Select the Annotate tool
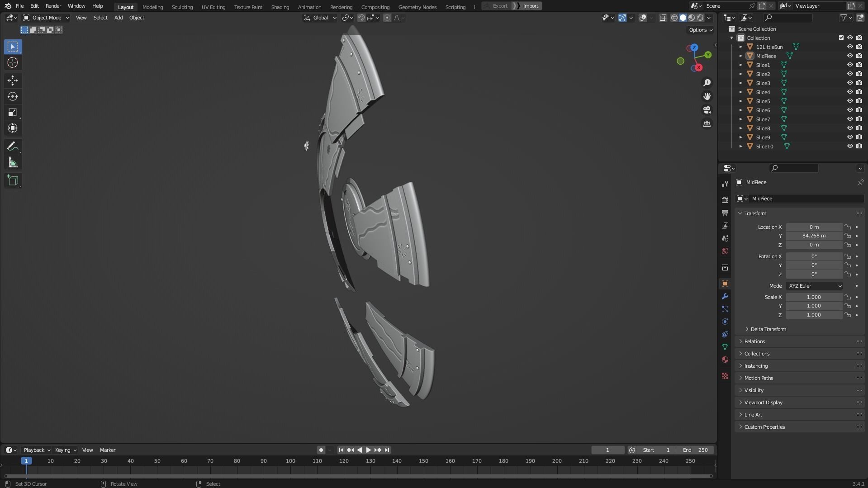This screenshot has height=488, width=868. (13, 147)
